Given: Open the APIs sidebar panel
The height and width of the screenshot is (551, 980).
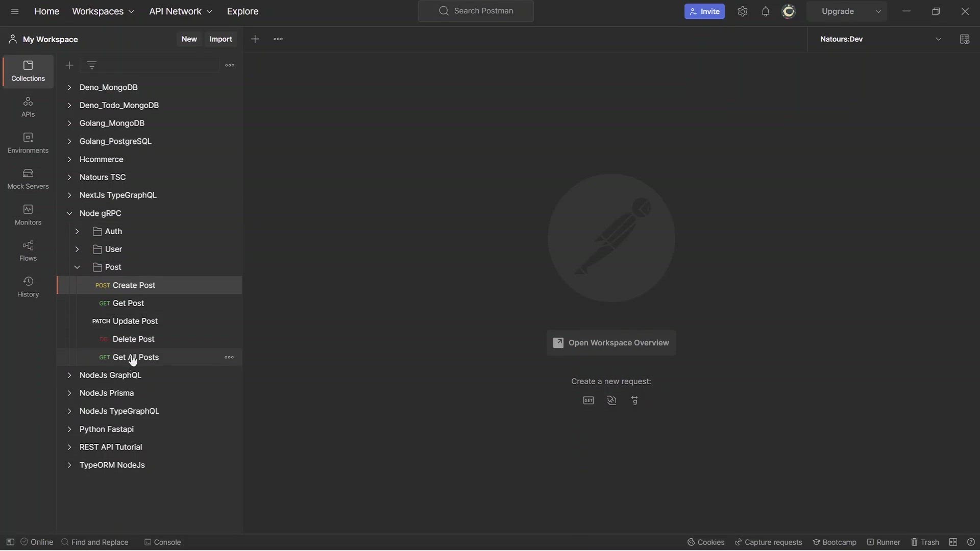Looking at the screenshot, I should pos(28,107).
